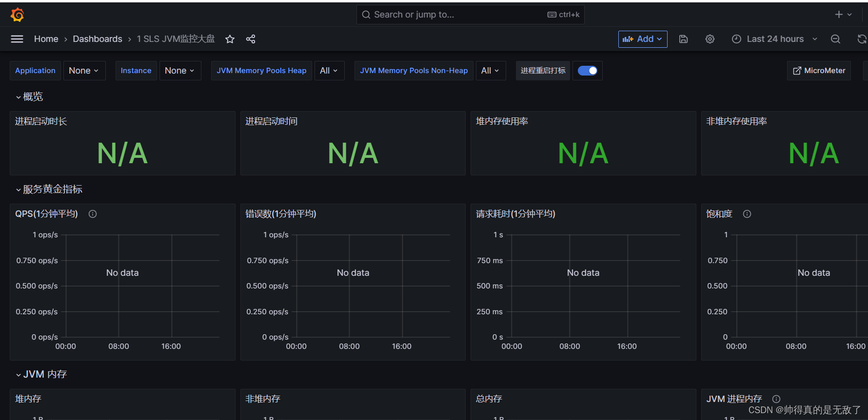Open JVM Memory Pools Non-Heap dropdown
Screen dimensions: 868x420
coord(491,71)
